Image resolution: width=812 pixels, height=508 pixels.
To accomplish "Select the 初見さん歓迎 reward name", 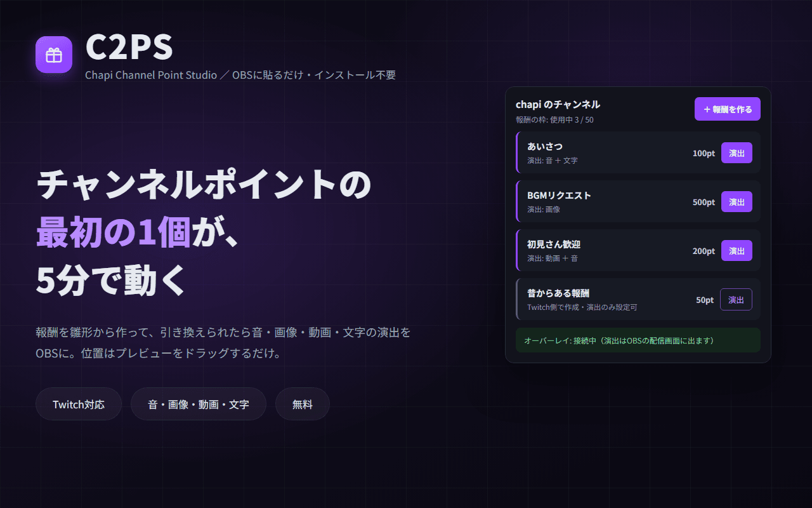I will 554,244.
